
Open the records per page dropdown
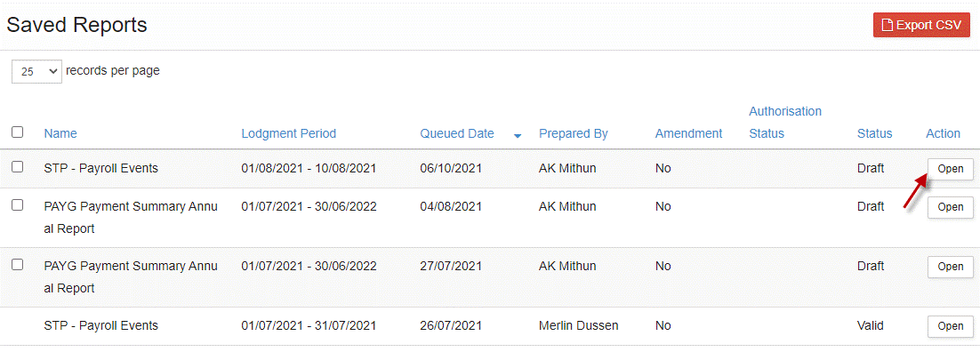pos(36,71)
